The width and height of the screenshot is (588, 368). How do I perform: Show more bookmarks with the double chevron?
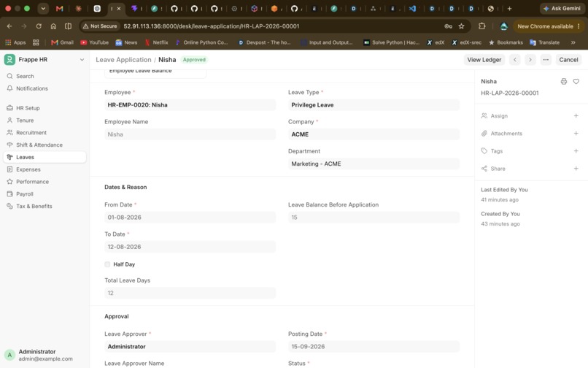573,42
